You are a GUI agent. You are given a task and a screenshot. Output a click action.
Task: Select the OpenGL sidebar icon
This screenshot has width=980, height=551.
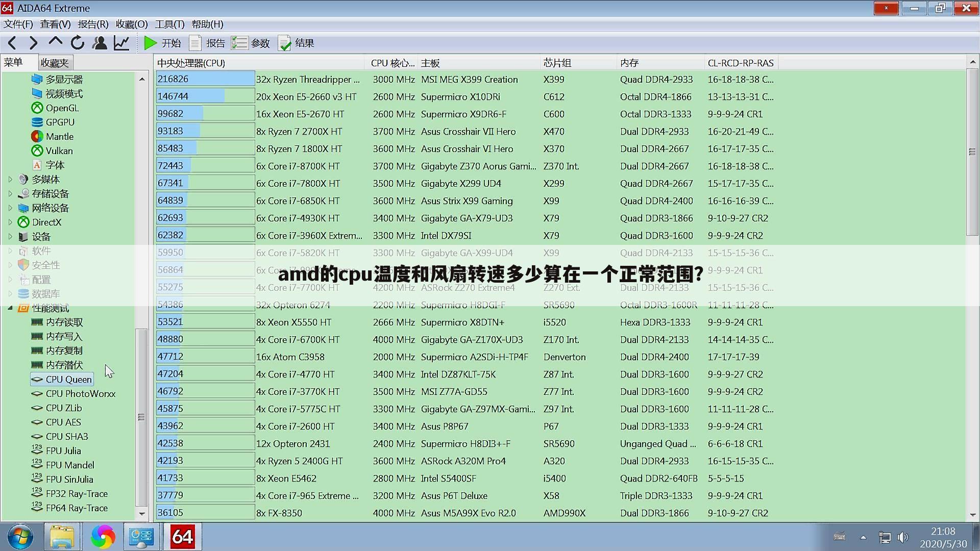[36, 108]
